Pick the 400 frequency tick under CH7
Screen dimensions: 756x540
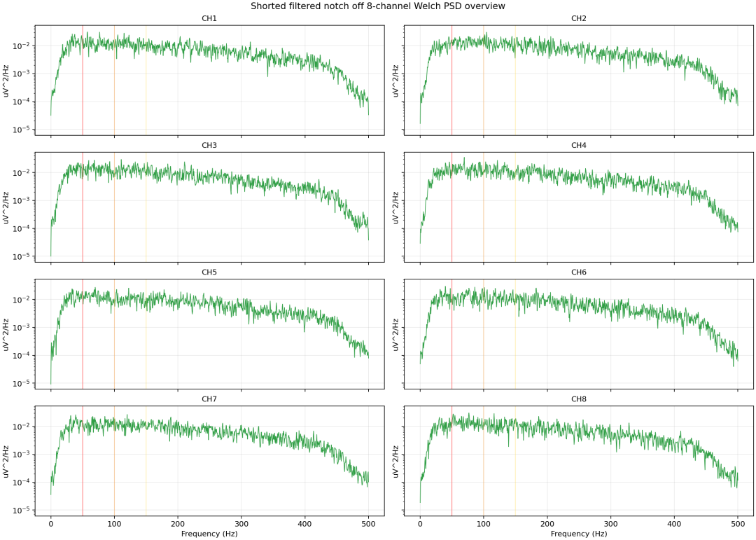click(x=305, y=524)
